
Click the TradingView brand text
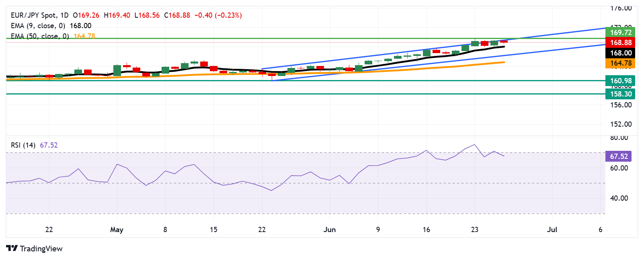pyautogui.click(x=41, y=249)
